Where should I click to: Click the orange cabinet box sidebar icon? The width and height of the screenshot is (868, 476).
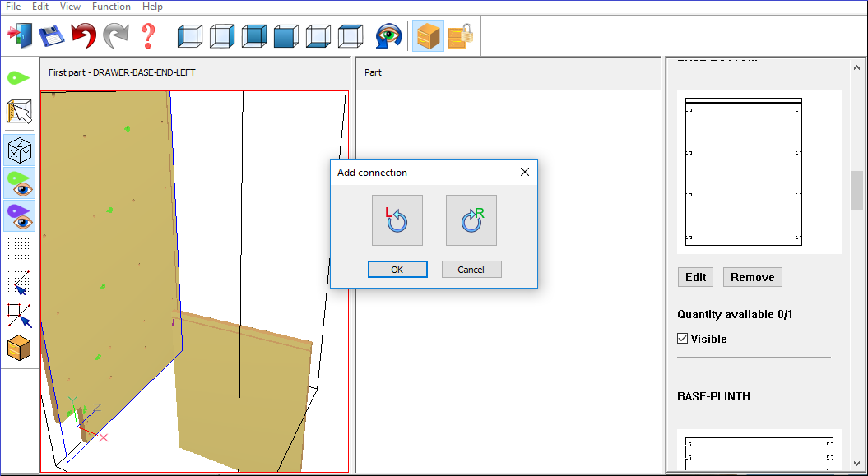click(x=20, y=348)
